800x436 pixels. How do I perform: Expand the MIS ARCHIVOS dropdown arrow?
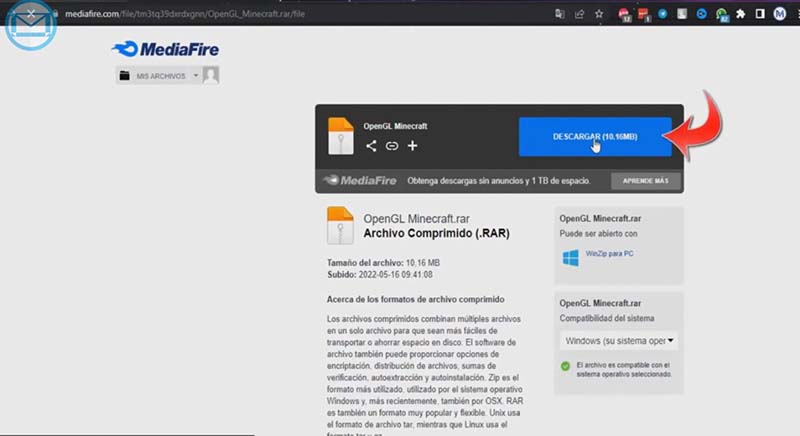coord(196,75)
